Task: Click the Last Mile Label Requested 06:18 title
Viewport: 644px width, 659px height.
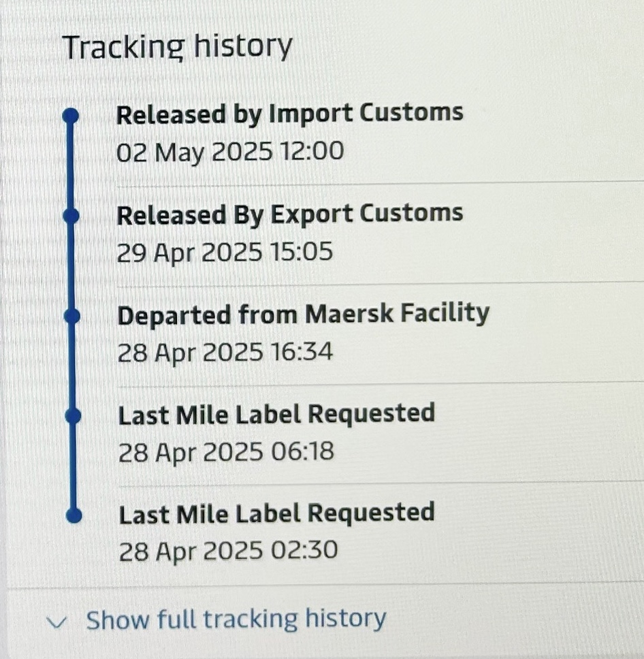Action: click(276, 415)
